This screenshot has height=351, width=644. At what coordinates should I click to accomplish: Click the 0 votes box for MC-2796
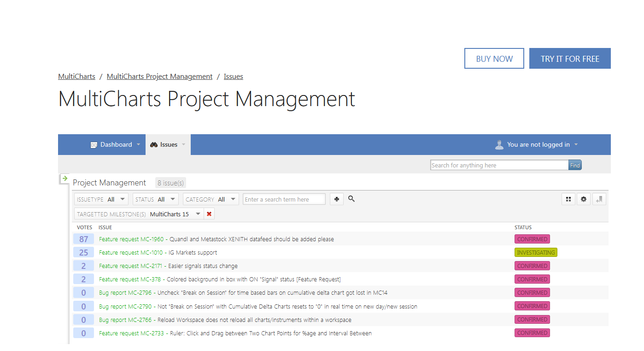click(x=83, y=293)
